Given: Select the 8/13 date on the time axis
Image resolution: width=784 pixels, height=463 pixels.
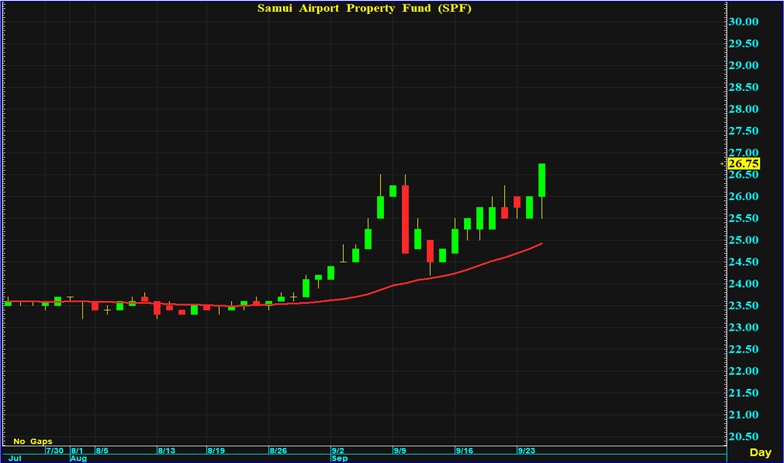Looking at the screenshot, I should (166, 450).
